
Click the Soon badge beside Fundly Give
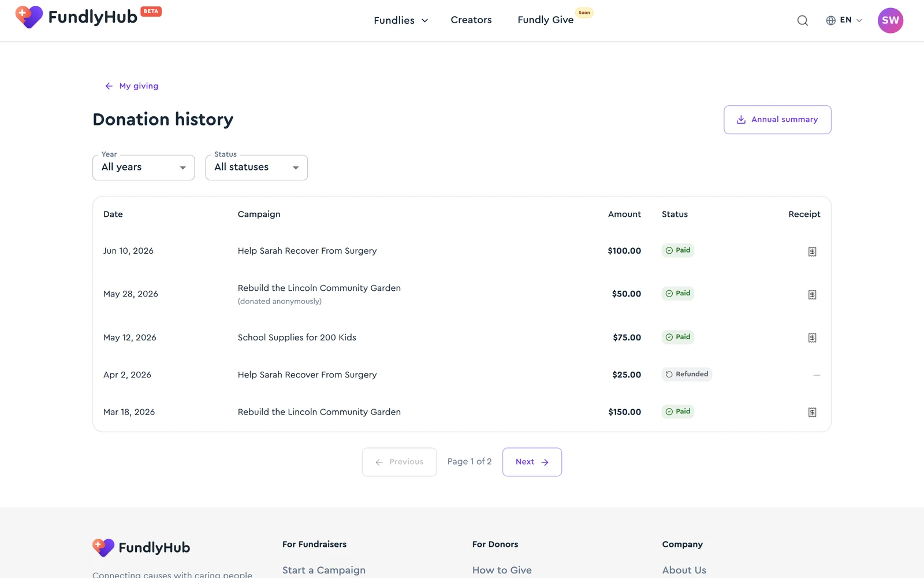coord(584,12)
